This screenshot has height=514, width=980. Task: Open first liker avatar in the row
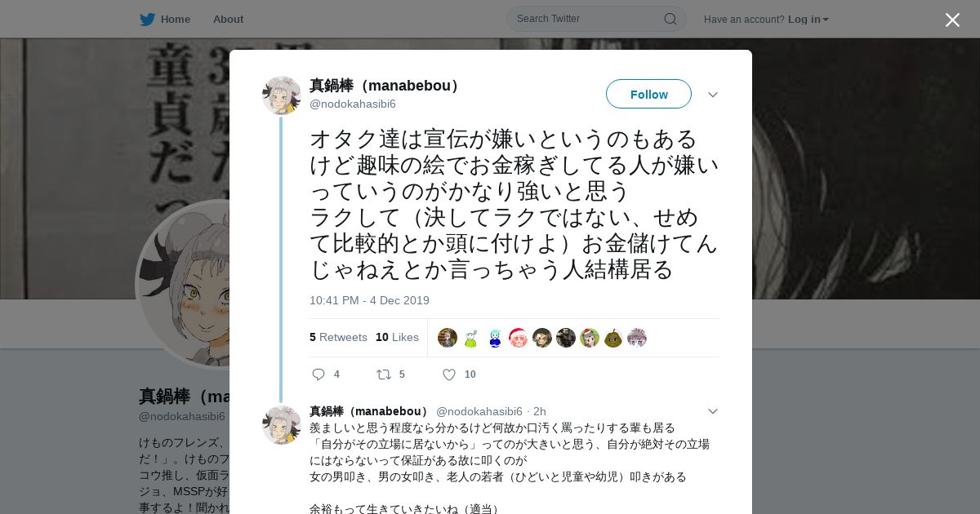click(x=448, y=338)
